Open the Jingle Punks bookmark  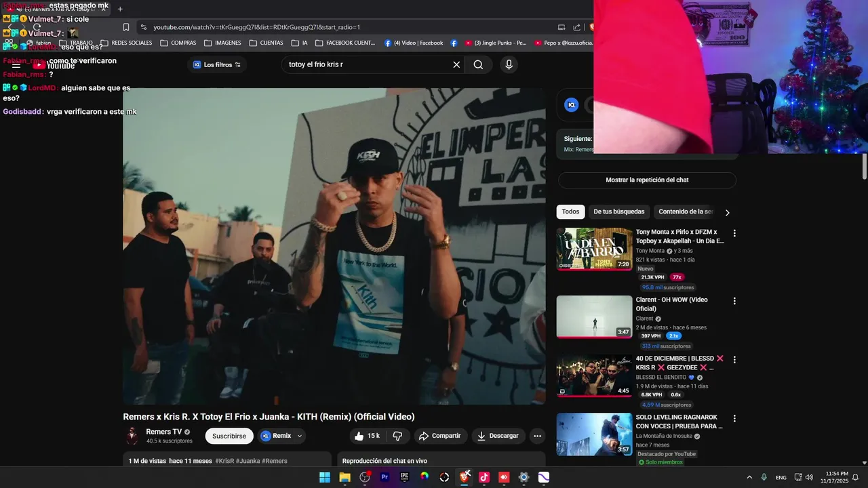(496, 43)
